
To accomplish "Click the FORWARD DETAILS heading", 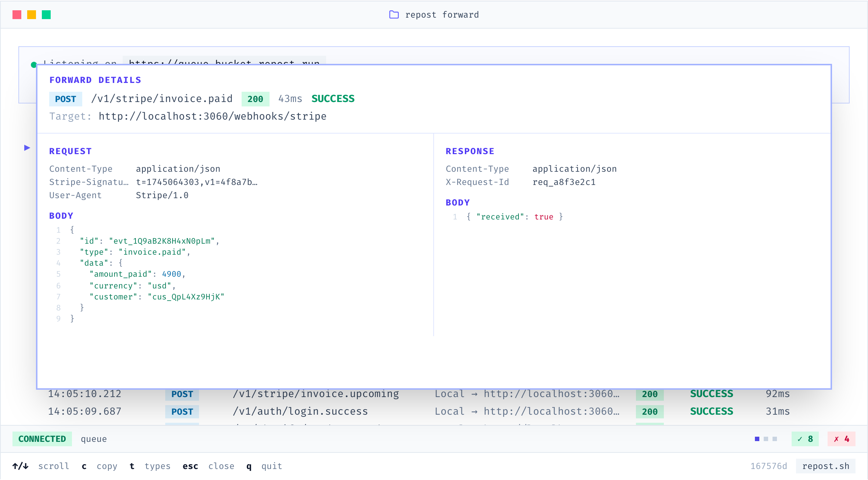I will (95, 80).
